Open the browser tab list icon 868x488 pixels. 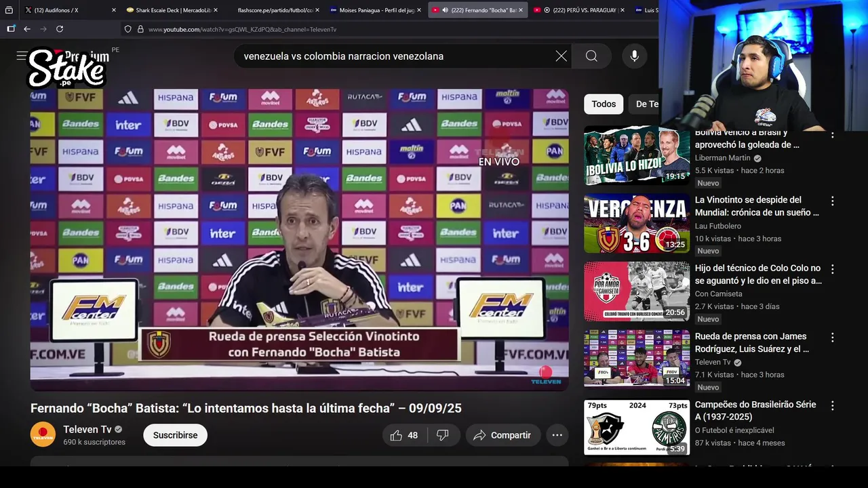point(9,10)
